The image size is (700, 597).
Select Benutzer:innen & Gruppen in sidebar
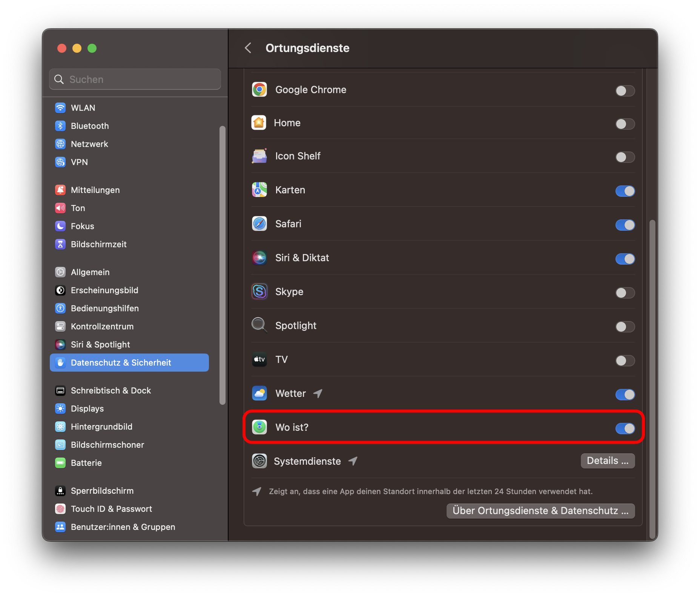[x=129, y=527]
